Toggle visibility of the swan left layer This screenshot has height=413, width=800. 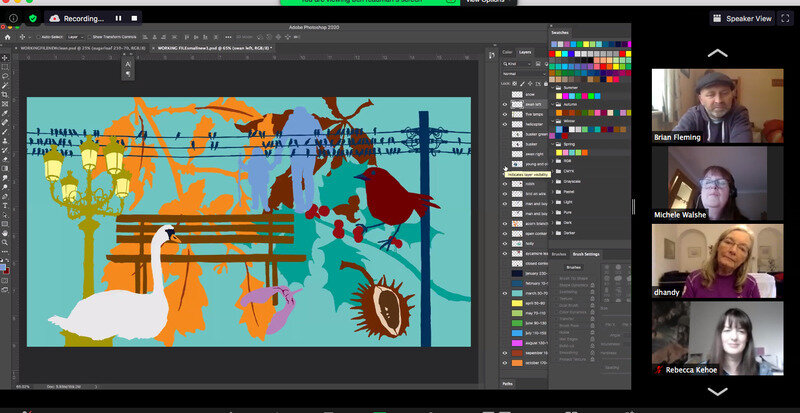504,105
